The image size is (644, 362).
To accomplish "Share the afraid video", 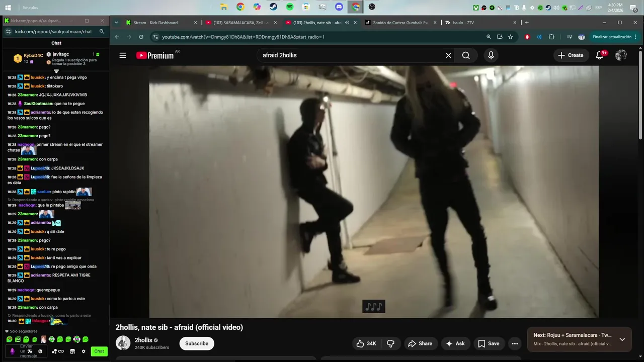I will [x=420, y=343].
